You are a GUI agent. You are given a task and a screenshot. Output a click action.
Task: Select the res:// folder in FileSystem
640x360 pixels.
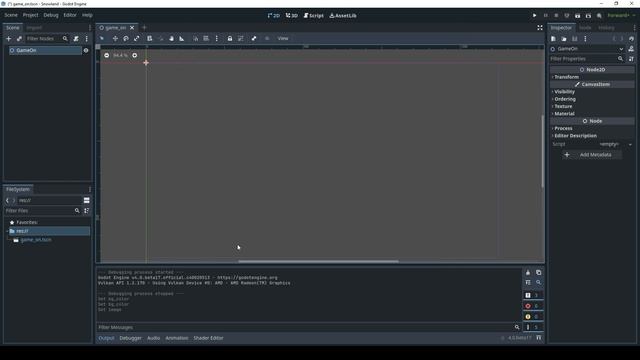(x=49, y=231)
